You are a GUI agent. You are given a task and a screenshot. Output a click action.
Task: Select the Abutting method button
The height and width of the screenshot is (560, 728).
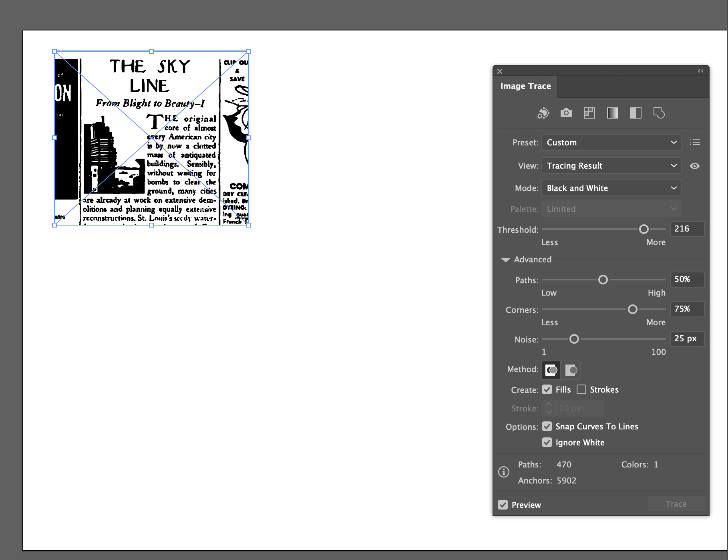pos(551,370)
